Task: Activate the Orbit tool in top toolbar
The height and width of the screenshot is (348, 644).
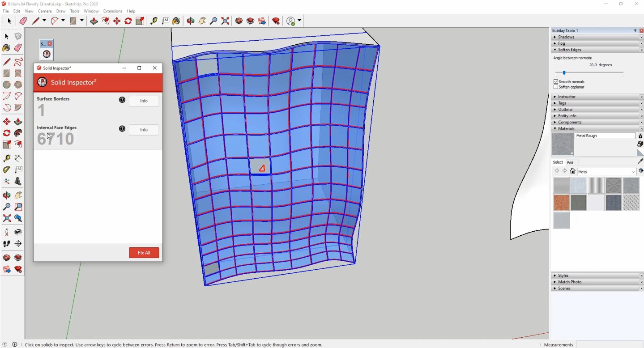Action: pos(191,21)
